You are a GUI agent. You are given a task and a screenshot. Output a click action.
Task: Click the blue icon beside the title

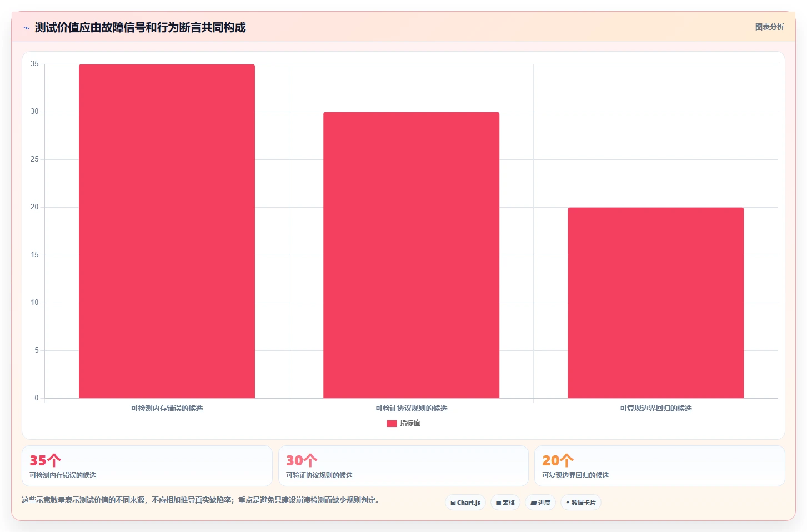coord(26,28)
